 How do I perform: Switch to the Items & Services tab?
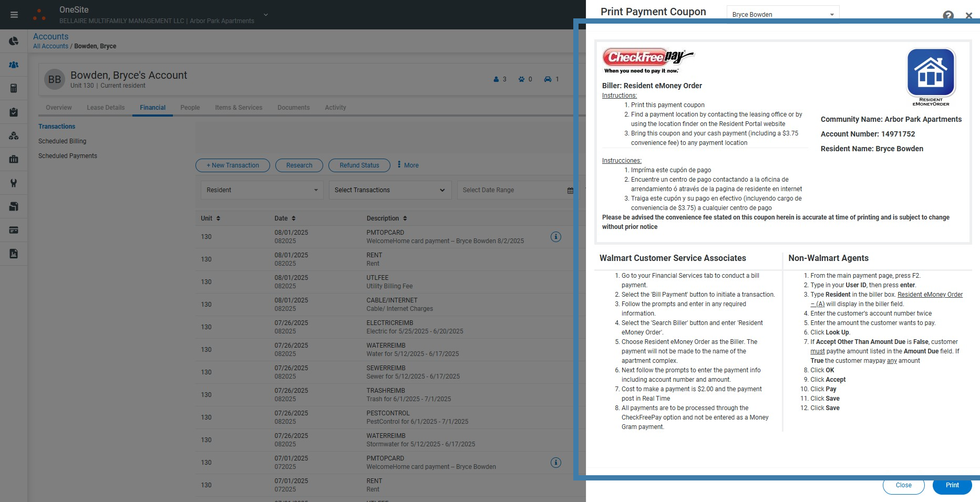239,108
